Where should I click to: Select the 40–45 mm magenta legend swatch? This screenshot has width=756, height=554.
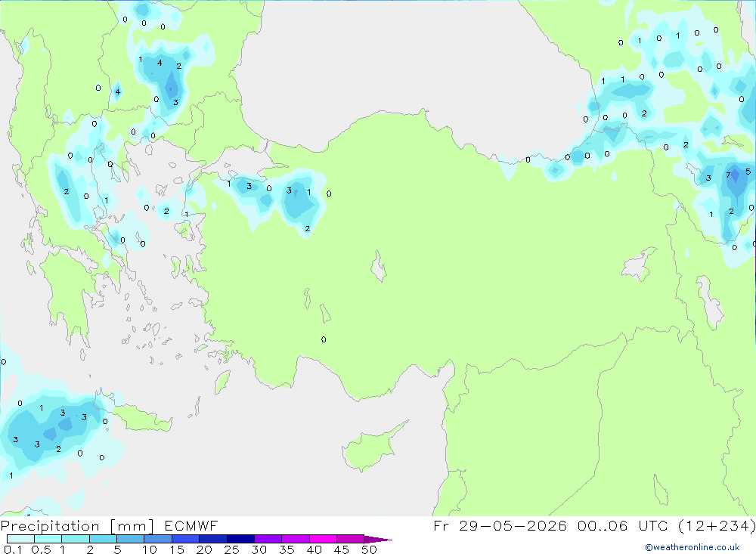[323, 539]
